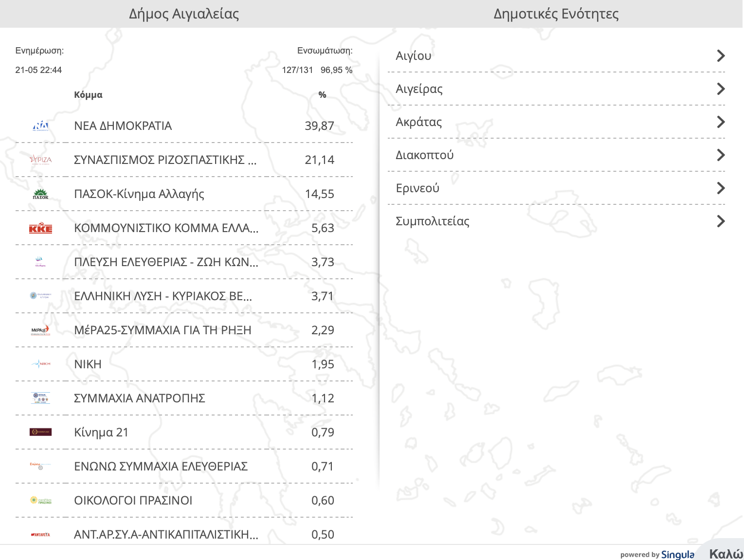744x560 pixels.
Task: Click the ΝΙΚΗ party logo
Action: (x=40, y=363)
